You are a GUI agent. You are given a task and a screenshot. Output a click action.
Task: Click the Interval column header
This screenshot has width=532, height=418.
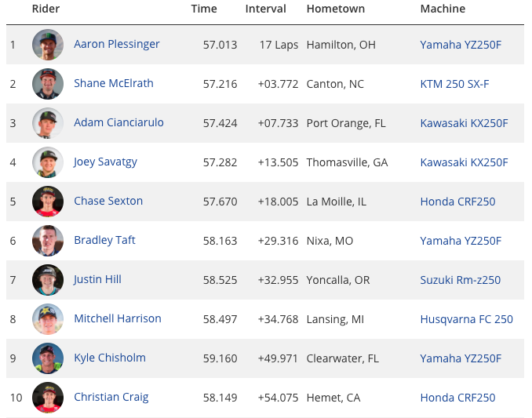coord(266,9)
